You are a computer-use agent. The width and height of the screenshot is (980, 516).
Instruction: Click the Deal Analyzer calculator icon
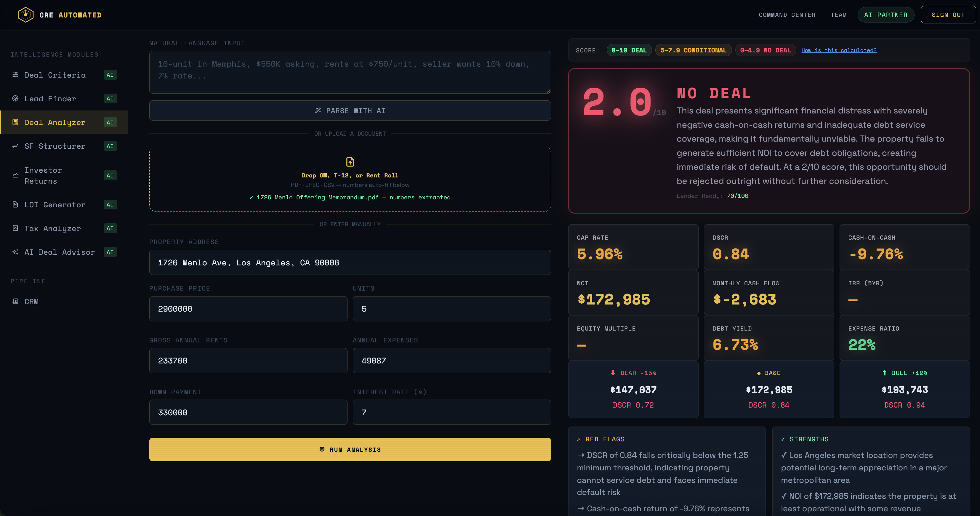15,122
